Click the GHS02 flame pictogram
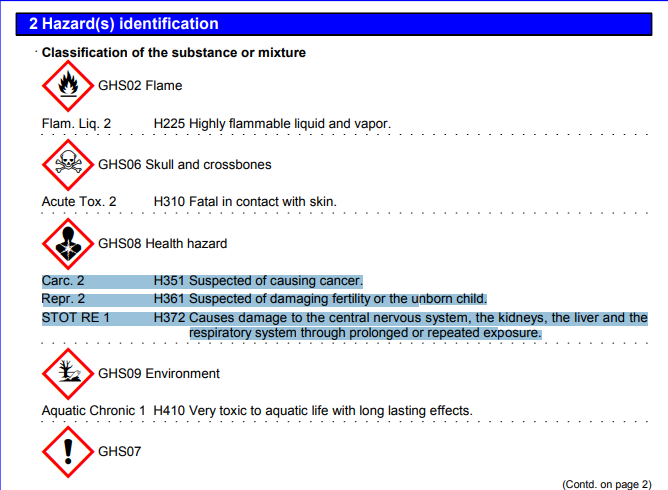This screenshot has width=668, height=490. click(x=68, y=86)
